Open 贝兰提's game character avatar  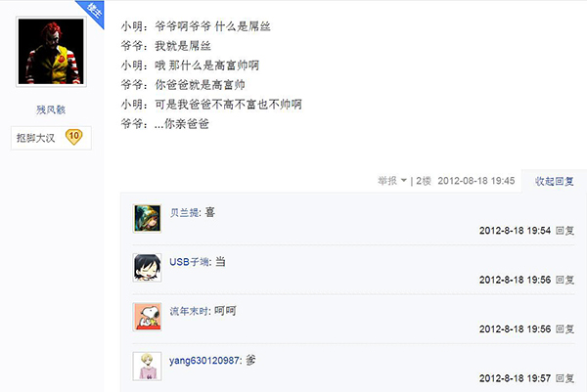tap(147, 218)
